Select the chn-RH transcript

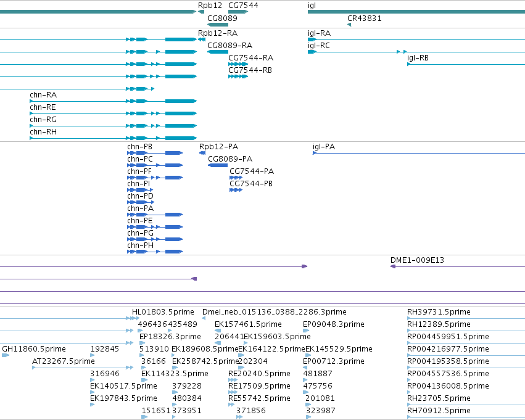point(113,138)
